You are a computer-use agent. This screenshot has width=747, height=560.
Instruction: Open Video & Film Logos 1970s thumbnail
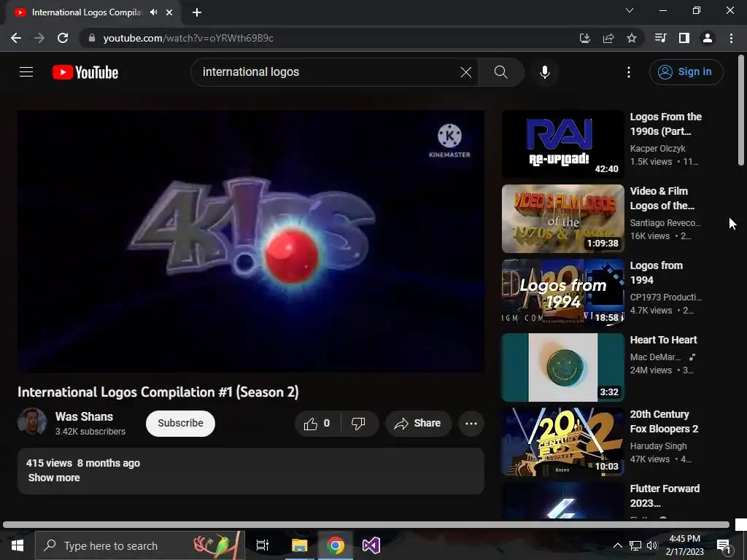coord(562,219)
